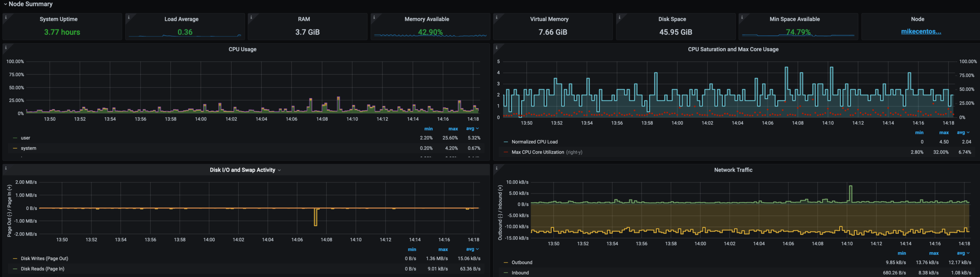Collapse the Node Summary row
Viewport: 980px width, 277px height.
click(x=28, y=4)
